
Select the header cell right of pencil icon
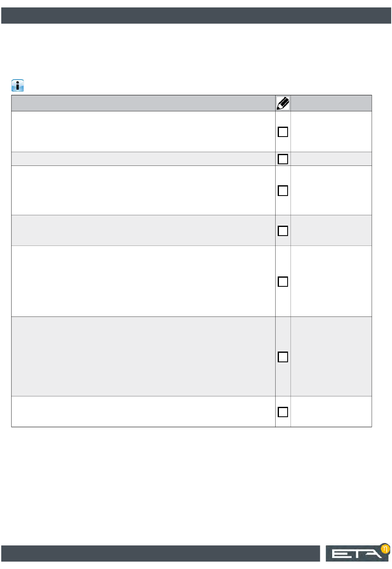click(331, 103)
